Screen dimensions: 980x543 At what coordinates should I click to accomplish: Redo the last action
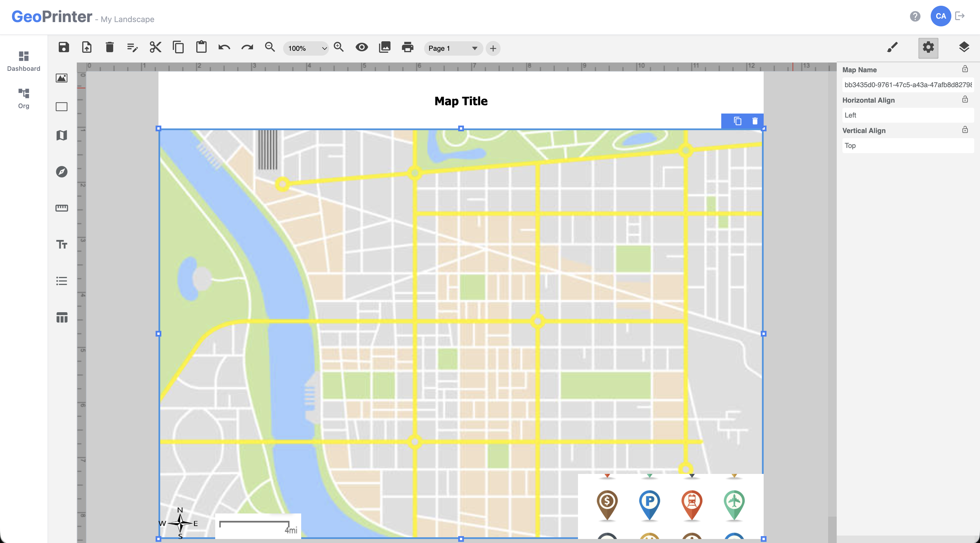[x=247, y=48]
